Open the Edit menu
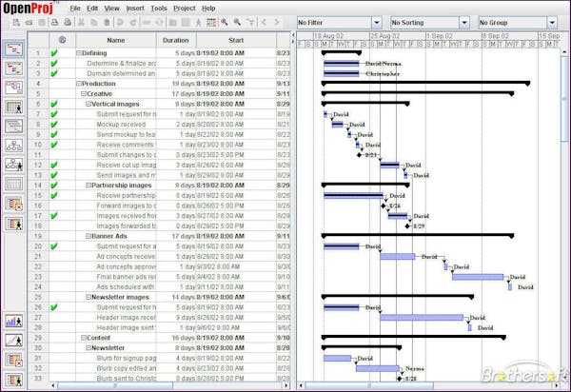 coord(92,8)
